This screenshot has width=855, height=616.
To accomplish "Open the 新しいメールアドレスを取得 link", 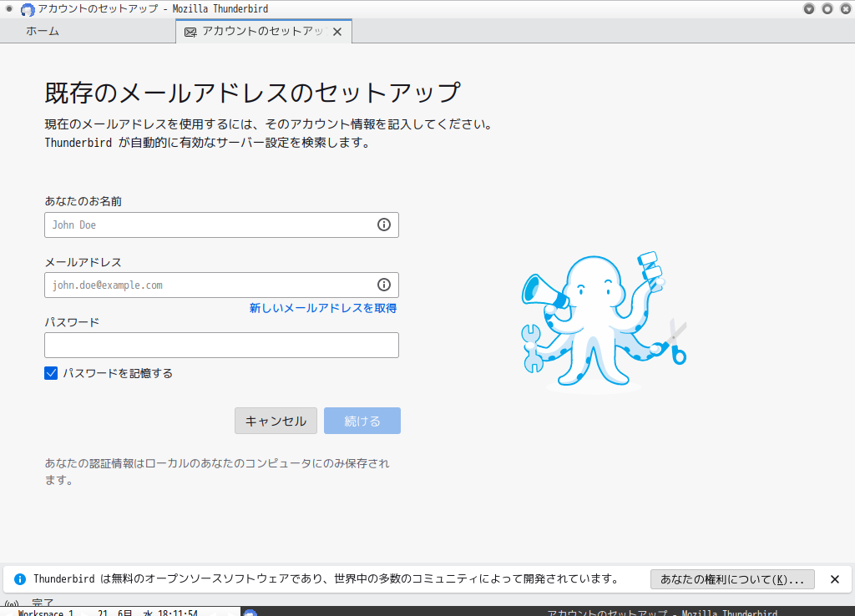I will coord(323,308).
